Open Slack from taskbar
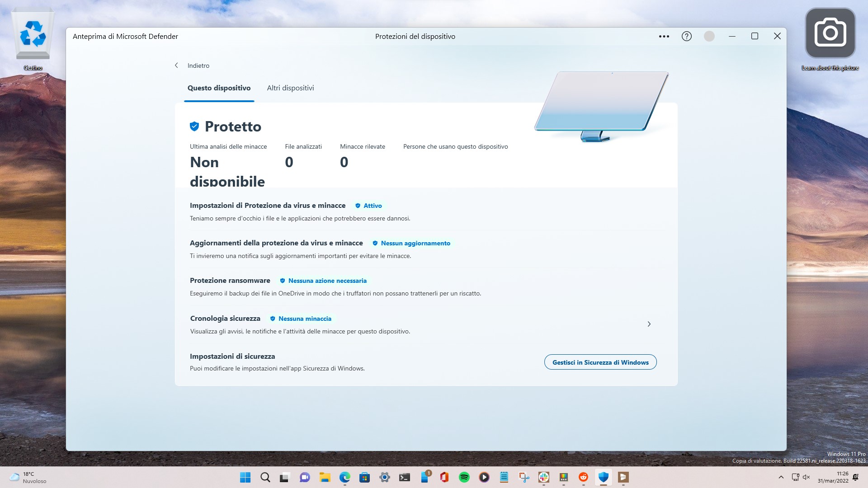This screenshot has width=868, height=488. coord(543,477)
